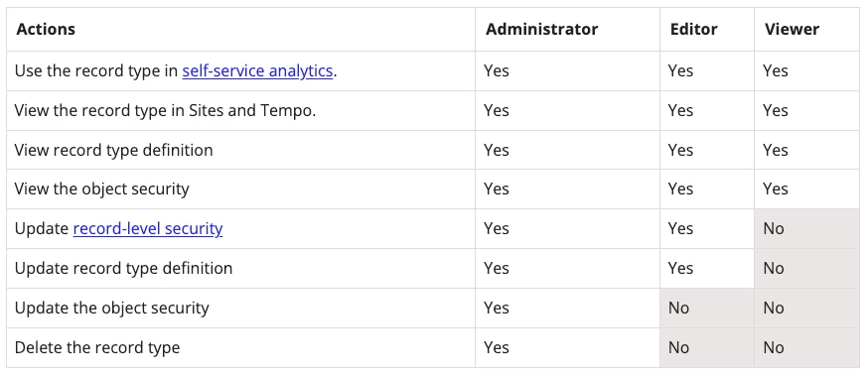Select the 'Update record type definition' cell

[240, 268]
